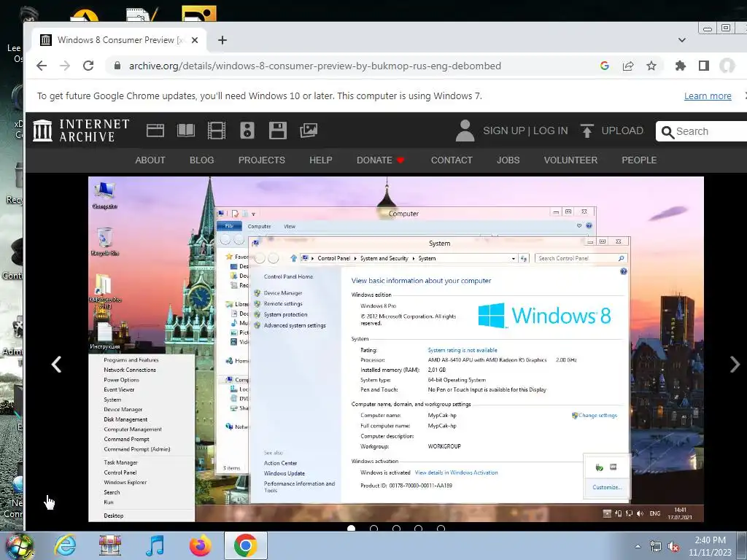Open the Chrome side panel
Viewport: 747px width, 560px height.
[704, 66]
